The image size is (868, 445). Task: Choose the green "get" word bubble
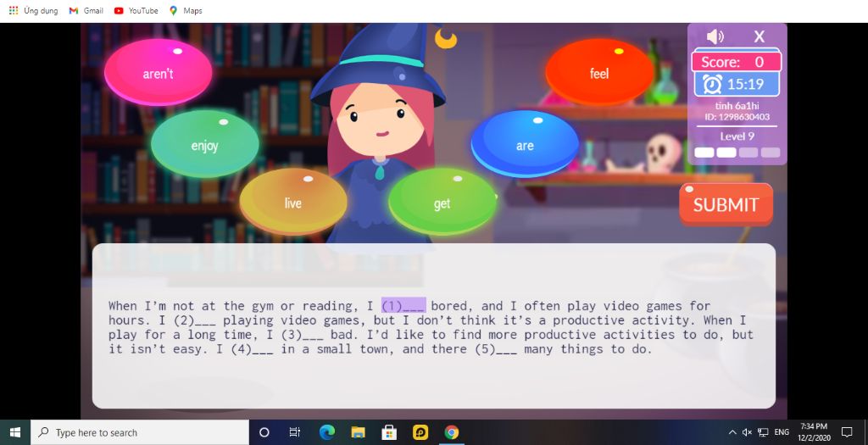click(x=442, y=202)
